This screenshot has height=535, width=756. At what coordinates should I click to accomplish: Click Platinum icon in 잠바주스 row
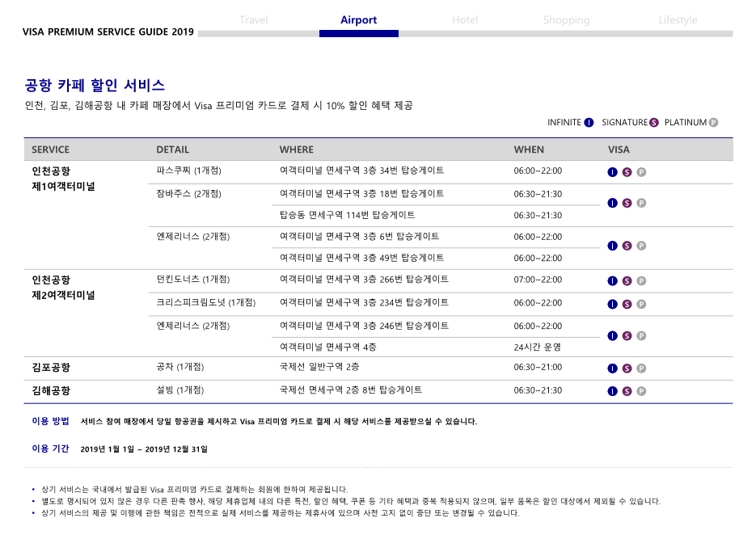click(641, 203)
